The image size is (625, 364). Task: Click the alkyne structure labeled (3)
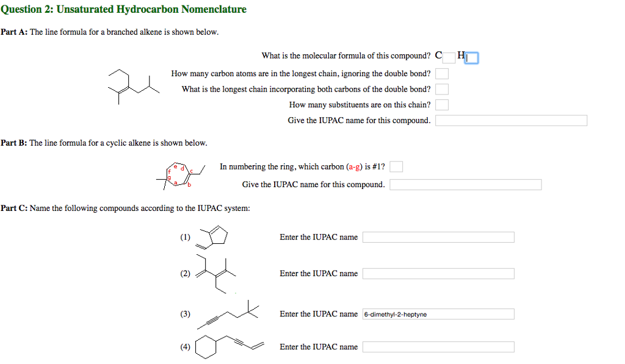(232, 315)
